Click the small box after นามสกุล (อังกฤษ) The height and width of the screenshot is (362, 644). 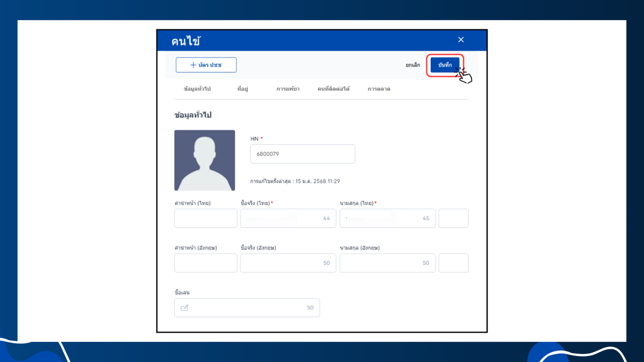tap(454, 263)
